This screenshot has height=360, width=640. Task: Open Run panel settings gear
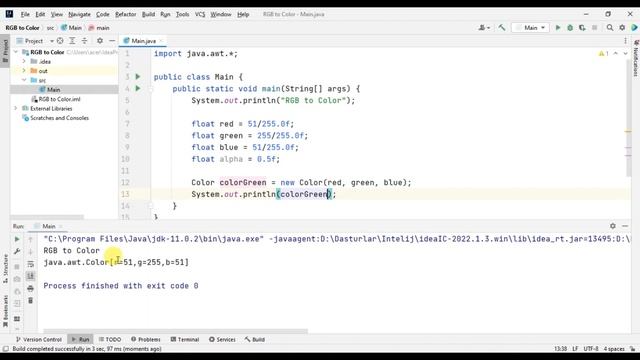613,226
